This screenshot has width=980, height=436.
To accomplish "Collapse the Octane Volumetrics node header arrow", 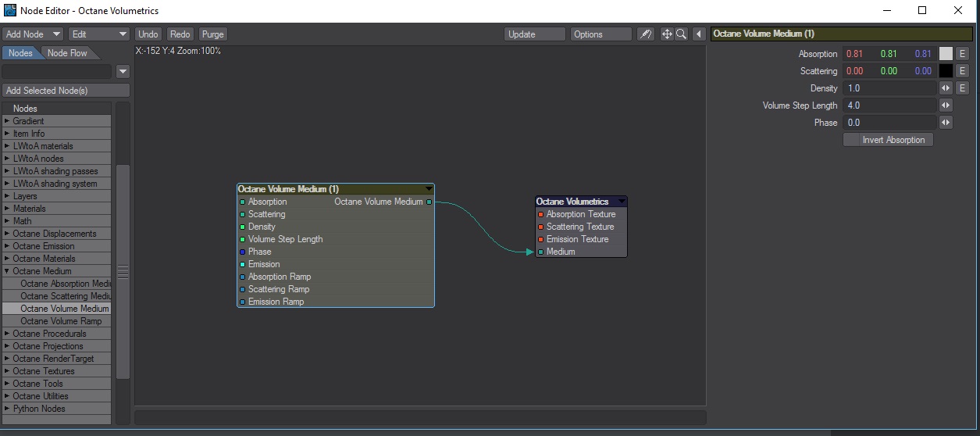I will coord(622,202).
